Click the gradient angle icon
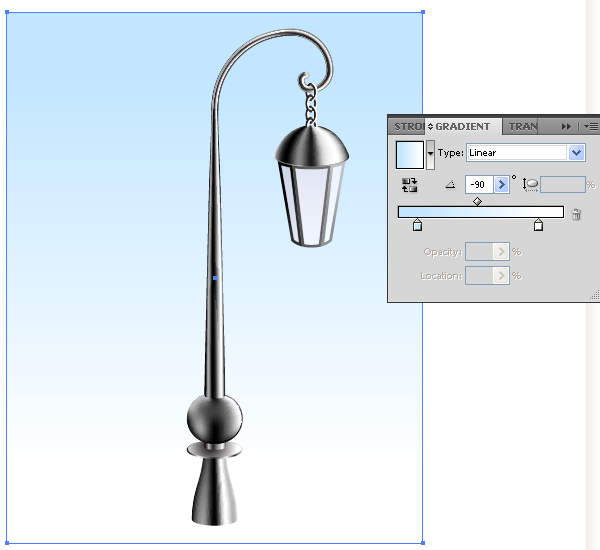Screen dimensions: 600x550 [x=450, y=185]
